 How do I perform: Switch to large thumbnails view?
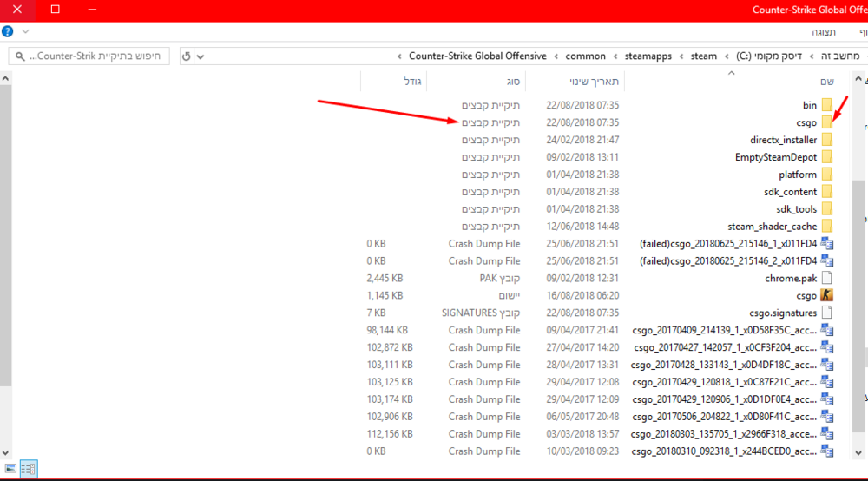click(10, 469)
